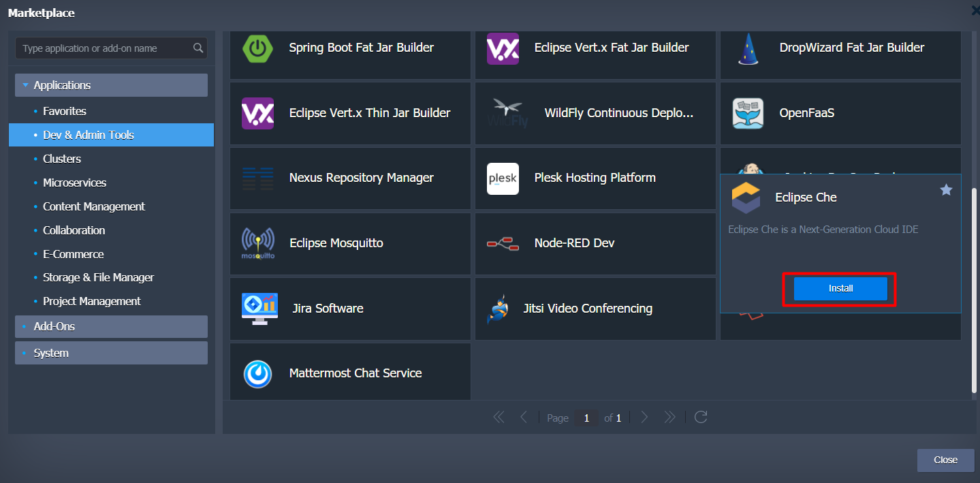Image resolution: width=980 pixels, height=483 pixels.
Task: Select the DropWizard Fat Jar Builder label
Action: point(852,48)
